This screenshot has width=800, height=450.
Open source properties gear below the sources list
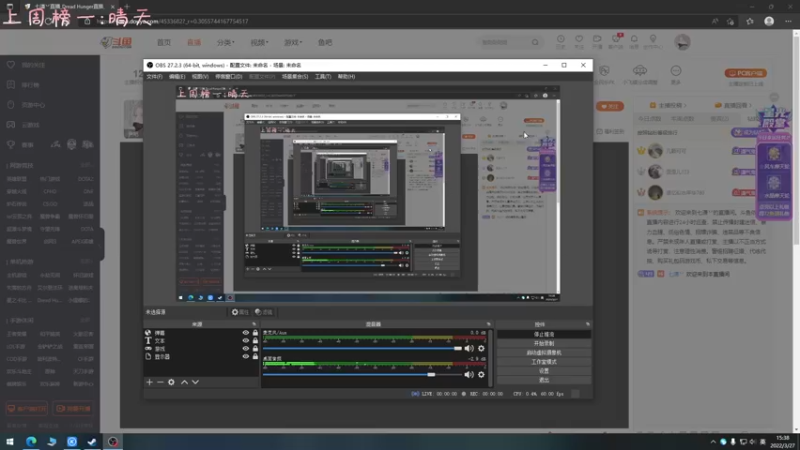[171, 382]
